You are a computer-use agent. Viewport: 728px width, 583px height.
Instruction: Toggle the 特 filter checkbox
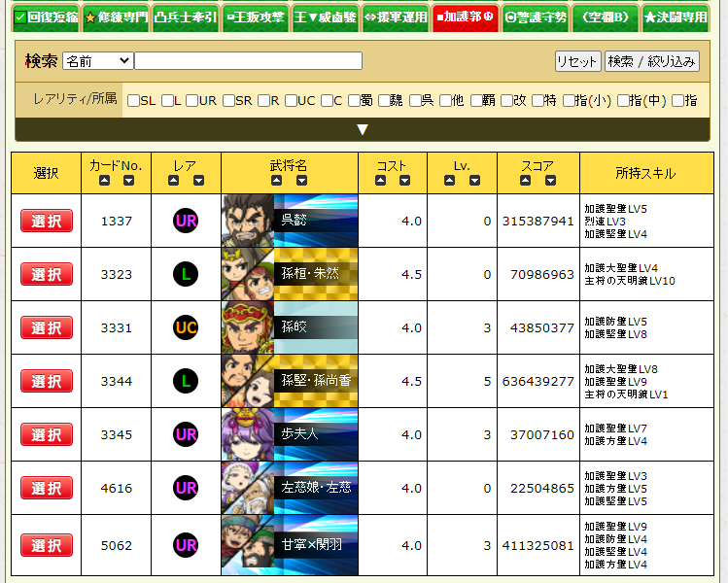coord(537,101)
